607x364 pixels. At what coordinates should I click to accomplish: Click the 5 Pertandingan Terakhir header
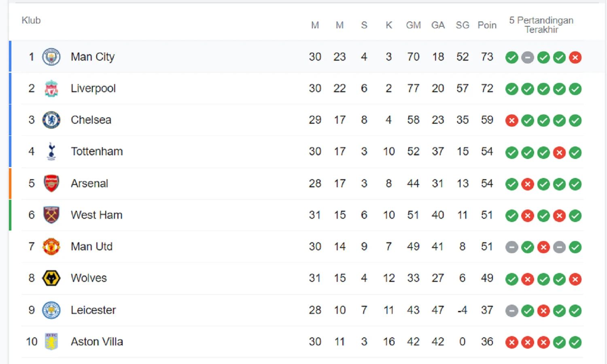541,25
